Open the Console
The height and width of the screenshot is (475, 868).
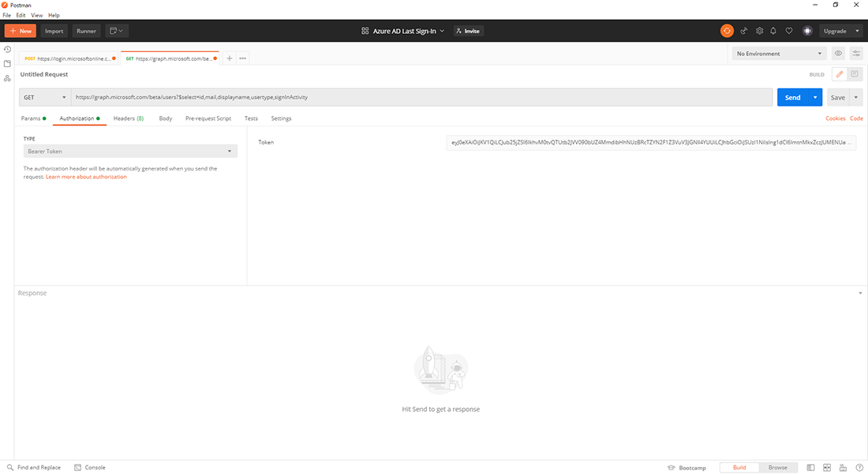pos(90,468)
